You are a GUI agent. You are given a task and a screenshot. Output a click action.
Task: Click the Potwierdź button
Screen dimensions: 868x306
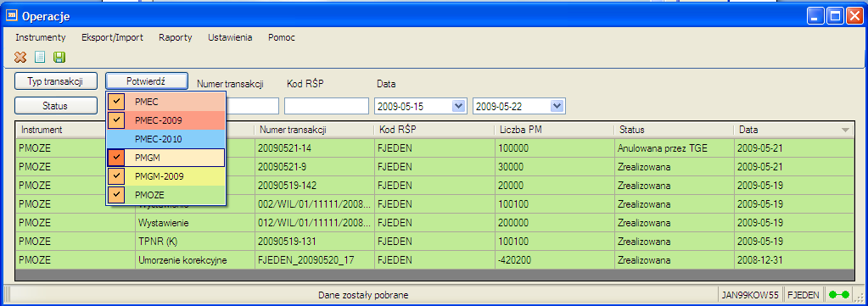(x=147, y=81)
